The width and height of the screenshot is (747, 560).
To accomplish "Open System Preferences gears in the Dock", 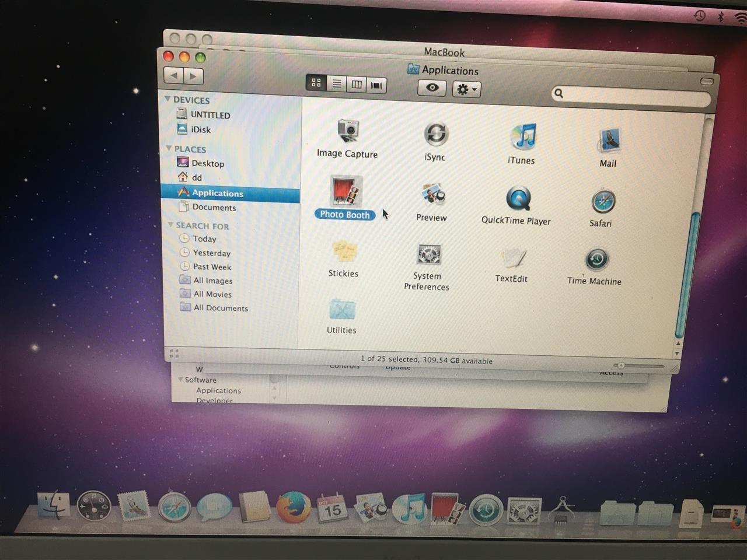I will (524, 512).
